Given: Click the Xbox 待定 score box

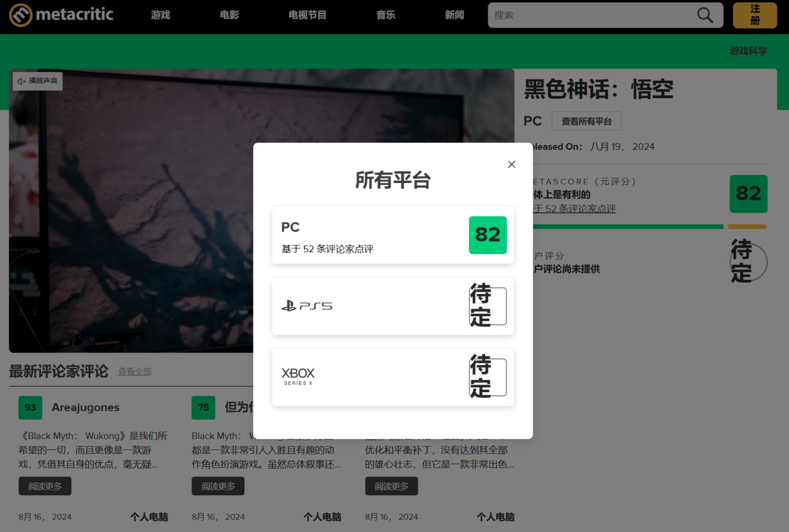Looking at the screenshot, I should [x=488, y=377].
